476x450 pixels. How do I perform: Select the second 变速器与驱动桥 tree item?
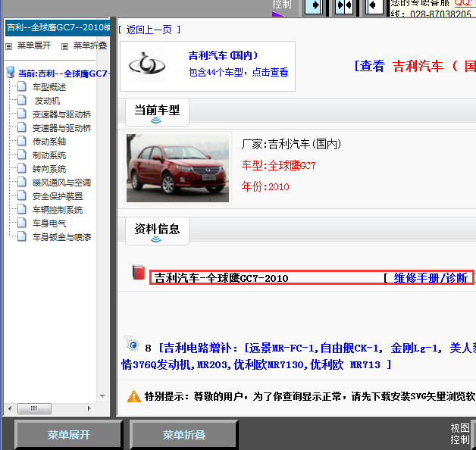(x=61, y=128)
